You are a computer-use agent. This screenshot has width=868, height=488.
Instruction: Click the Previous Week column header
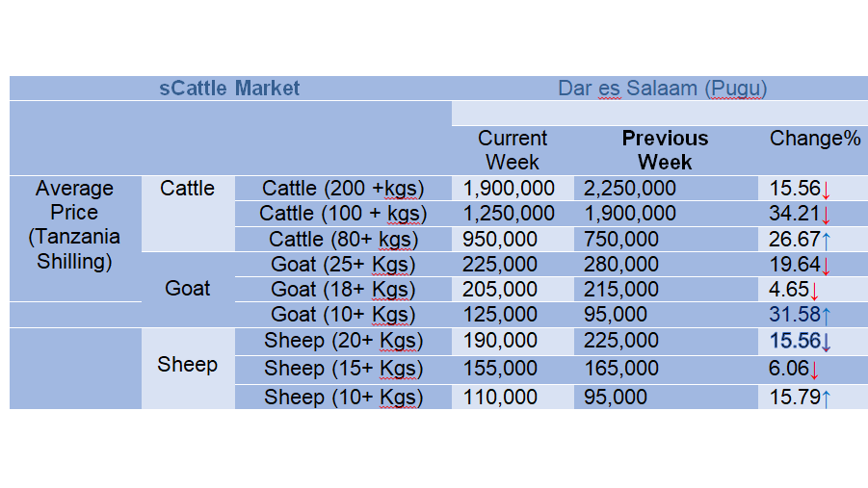665,150
